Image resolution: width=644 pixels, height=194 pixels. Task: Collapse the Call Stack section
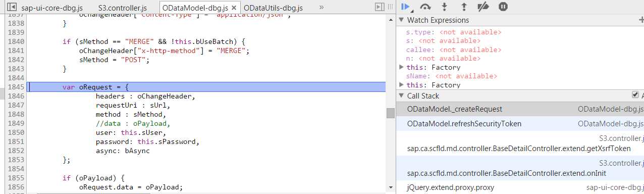tap(401, 95)
